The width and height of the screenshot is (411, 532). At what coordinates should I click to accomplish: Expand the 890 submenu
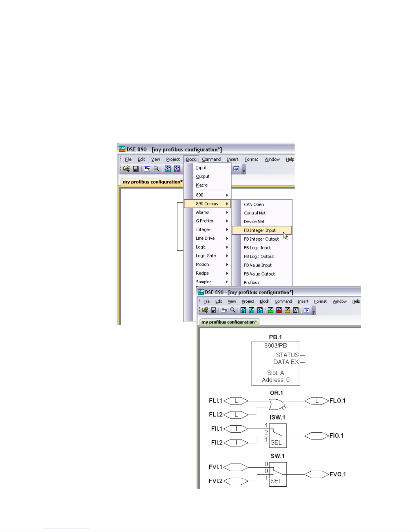tap(208, 195)
